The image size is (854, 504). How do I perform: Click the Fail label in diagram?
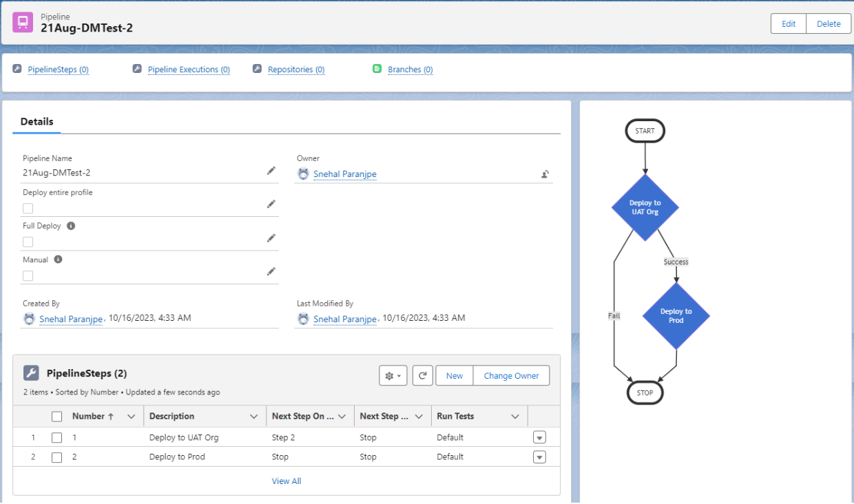[x=614, y=316]
